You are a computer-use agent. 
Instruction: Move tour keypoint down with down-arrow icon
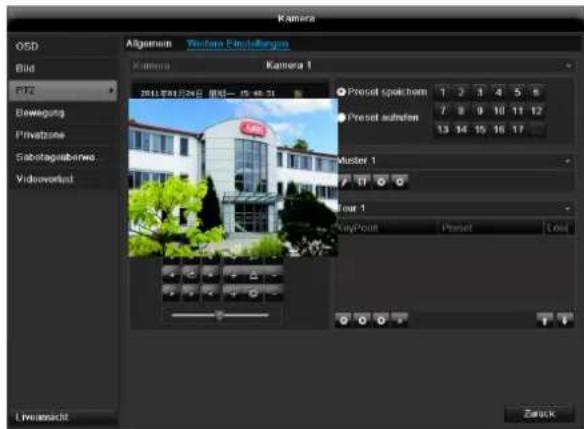coord(565,320)
